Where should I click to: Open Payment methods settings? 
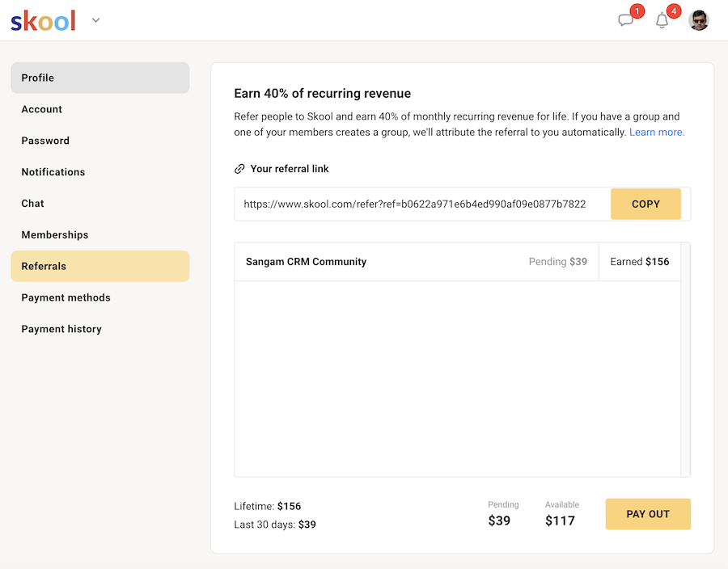pyautogui.click(x=99, y=297)
